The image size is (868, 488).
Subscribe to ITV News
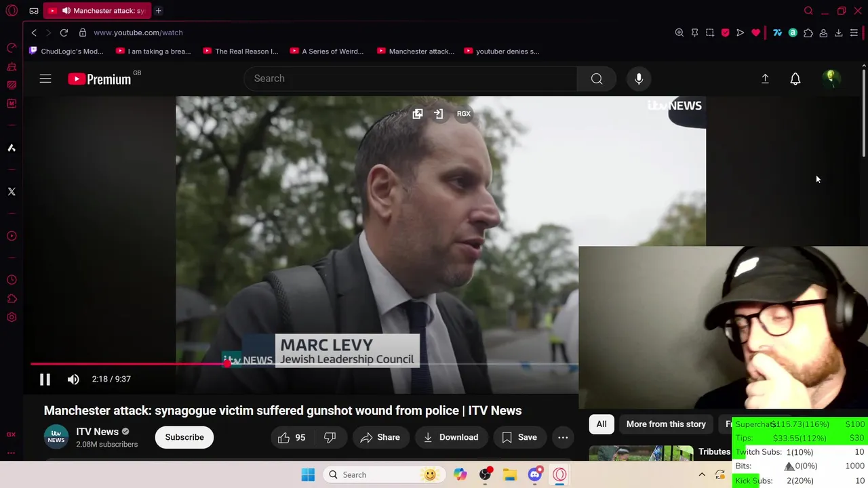(184, 437)
